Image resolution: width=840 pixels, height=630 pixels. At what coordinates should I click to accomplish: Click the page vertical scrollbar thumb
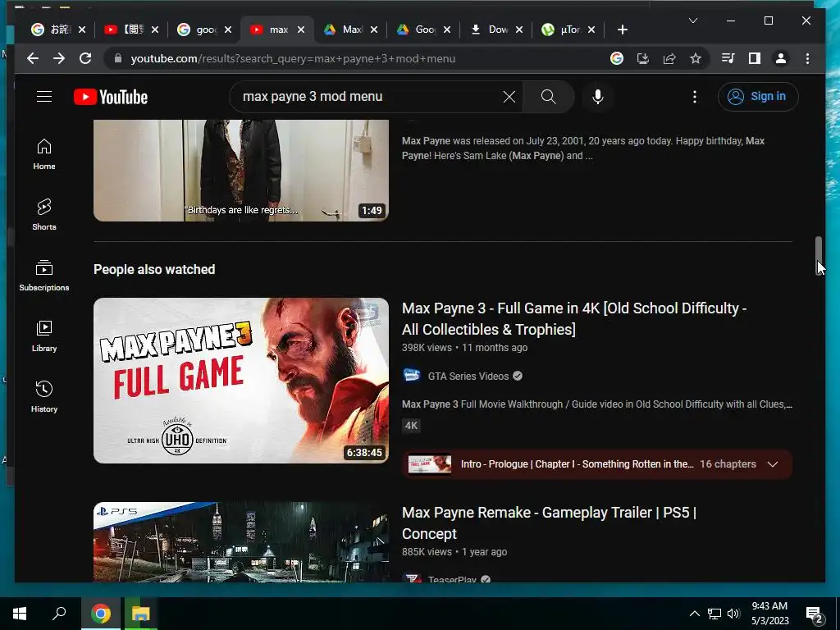coord(818,254)
